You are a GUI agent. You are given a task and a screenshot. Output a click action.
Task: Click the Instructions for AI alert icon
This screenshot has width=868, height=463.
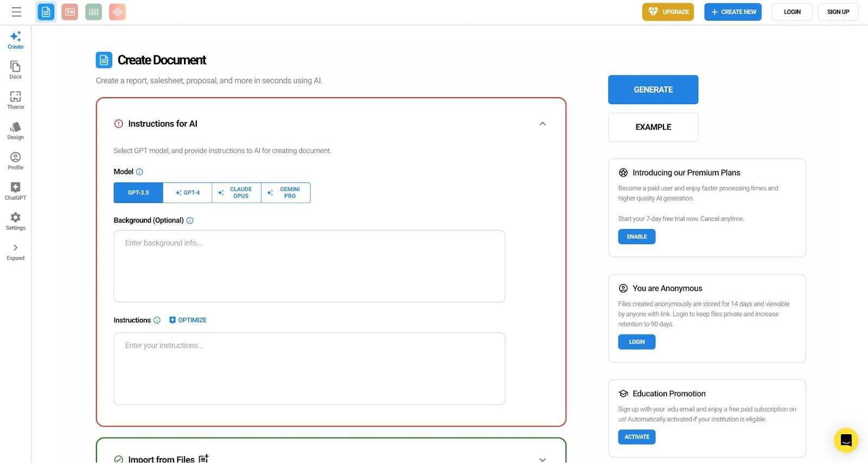point(119,124)
